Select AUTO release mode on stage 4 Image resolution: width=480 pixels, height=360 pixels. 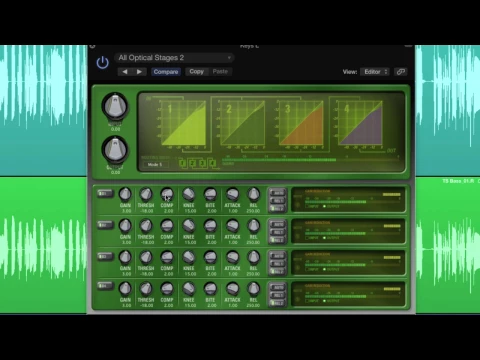tap(278, 287)
